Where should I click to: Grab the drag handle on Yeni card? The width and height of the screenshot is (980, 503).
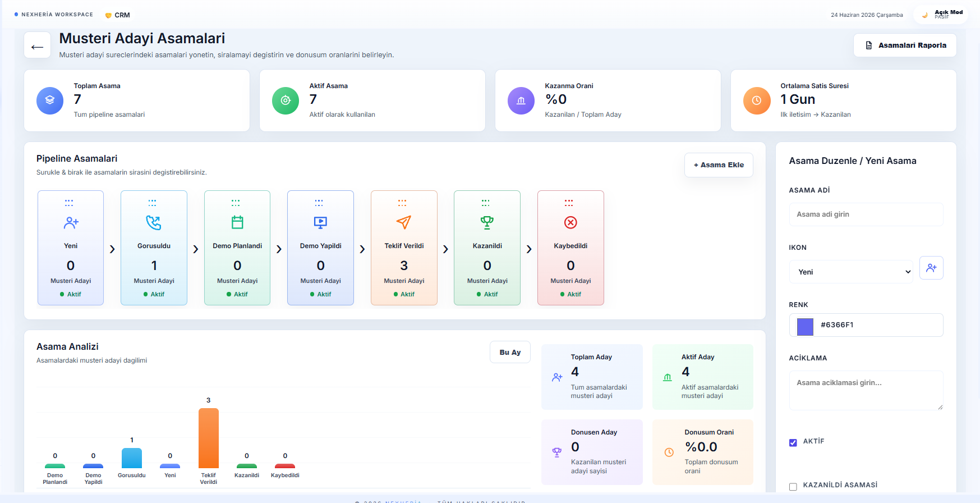coord(69,203)
